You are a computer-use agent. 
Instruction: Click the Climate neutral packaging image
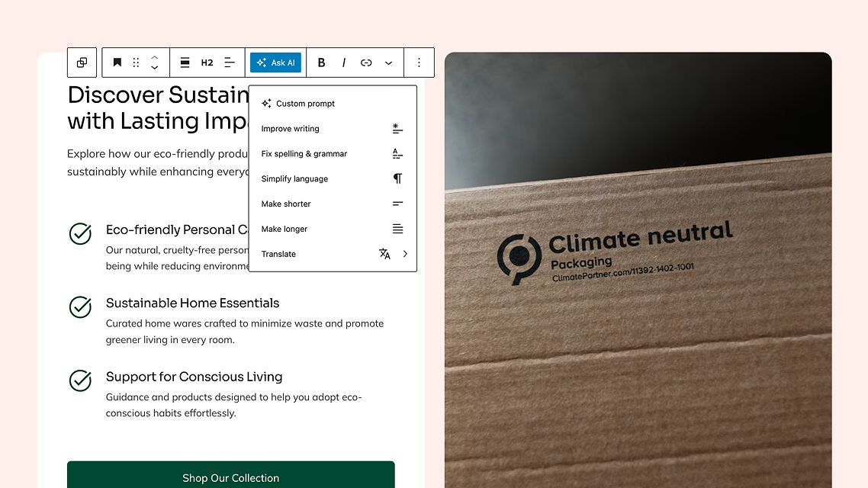638,305
